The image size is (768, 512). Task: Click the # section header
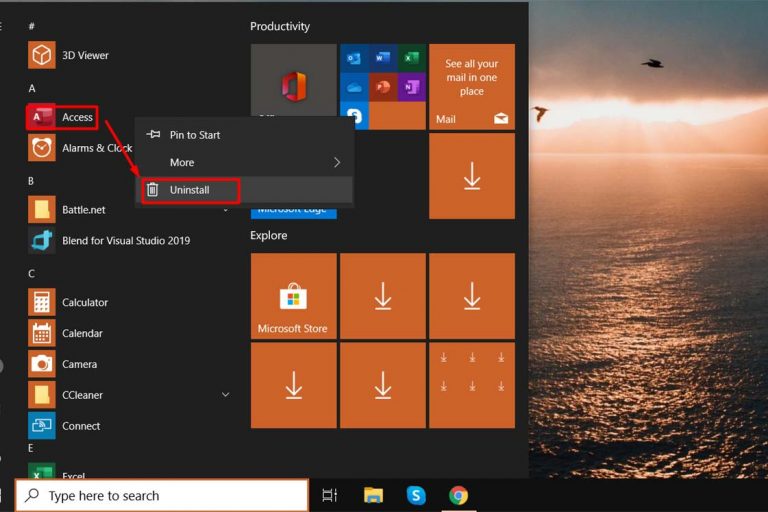click(31, 26)
